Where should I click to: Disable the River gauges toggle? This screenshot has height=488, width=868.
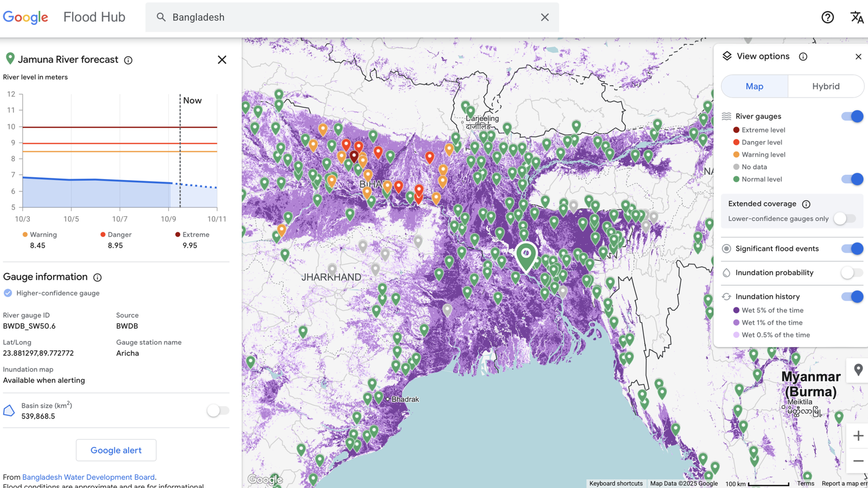coord(852,117)
